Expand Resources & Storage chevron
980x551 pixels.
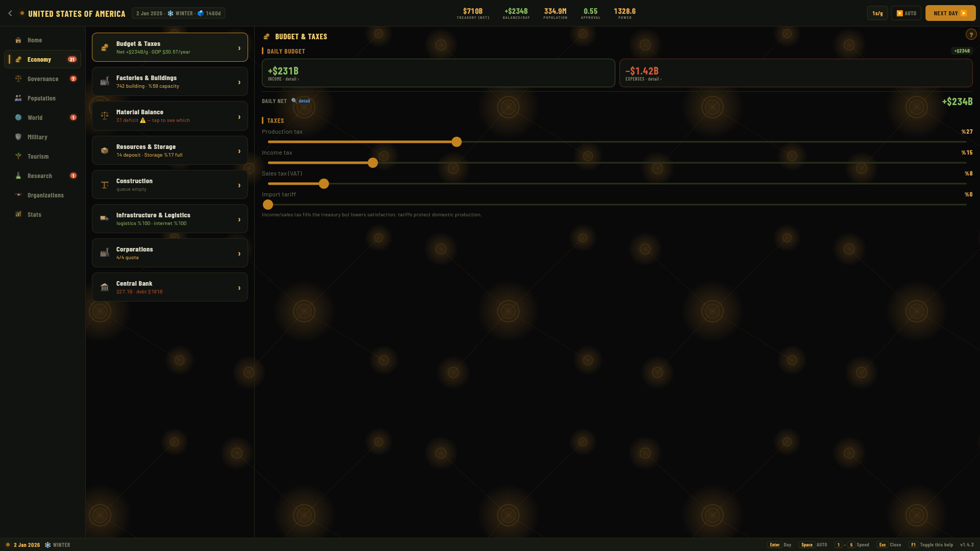pos(239,151)
